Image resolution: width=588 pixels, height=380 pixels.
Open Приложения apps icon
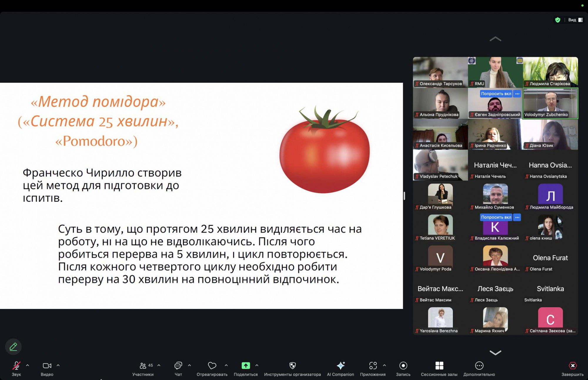372,366
